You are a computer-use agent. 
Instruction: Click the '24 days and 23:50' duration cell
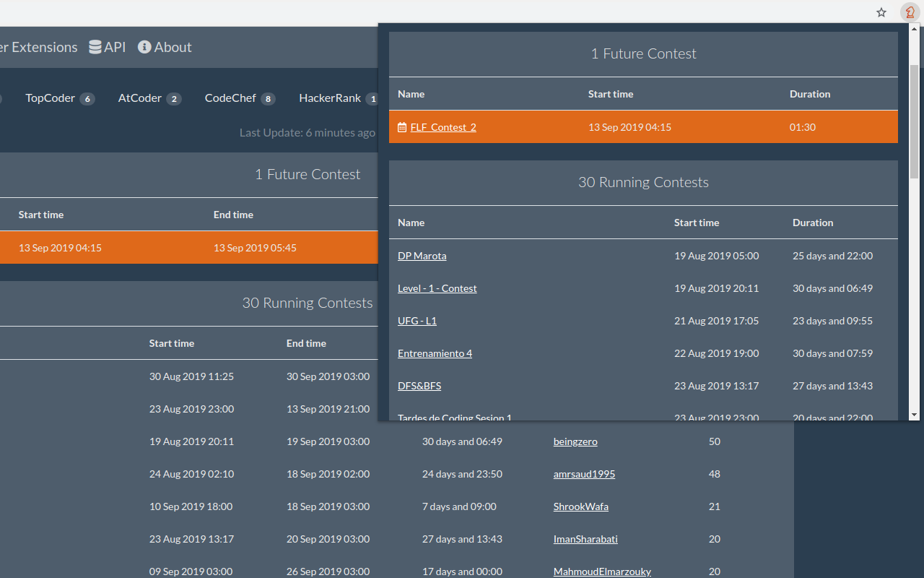tap(462, 474)
